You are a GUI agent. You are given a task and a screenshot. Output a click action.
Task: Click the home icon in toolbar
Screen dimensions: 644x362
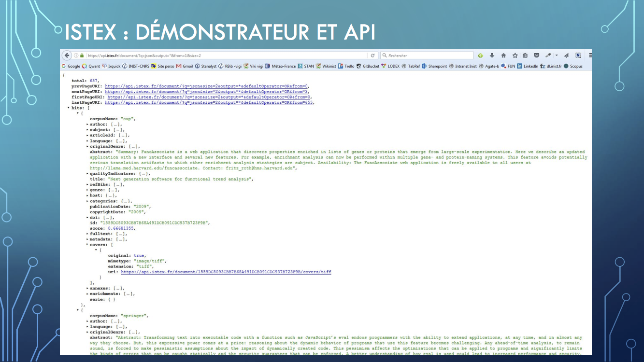[503, 55]
